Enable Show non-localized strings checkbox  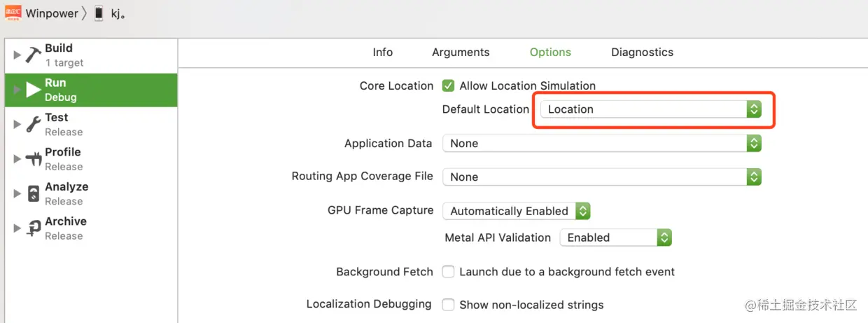[449, 304]
